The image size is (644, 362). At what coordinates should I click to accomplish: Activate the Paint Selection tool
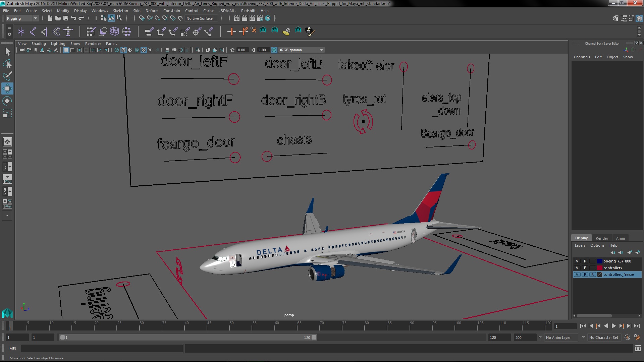(x=7, y=76)
